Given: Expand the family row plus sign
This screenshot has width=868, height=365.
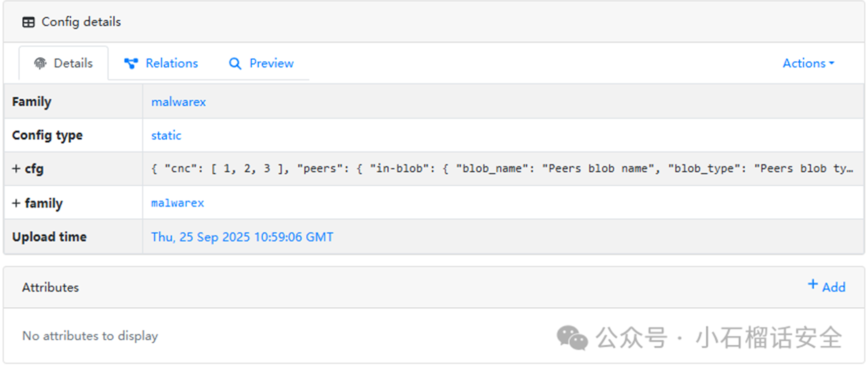Looking at the screenshot, I should pos(16,203).
